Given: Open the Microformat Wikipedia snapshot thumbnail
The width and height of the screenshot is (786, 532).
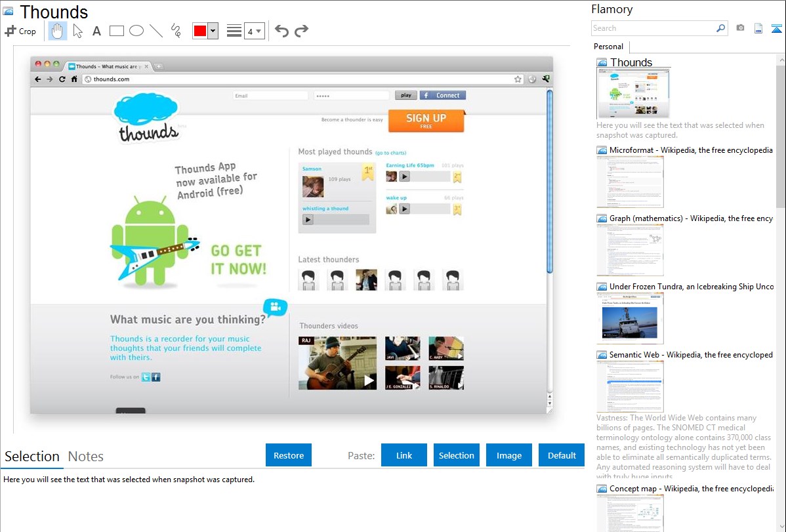Looking at the screenshot, I should (x=630, y=182).
